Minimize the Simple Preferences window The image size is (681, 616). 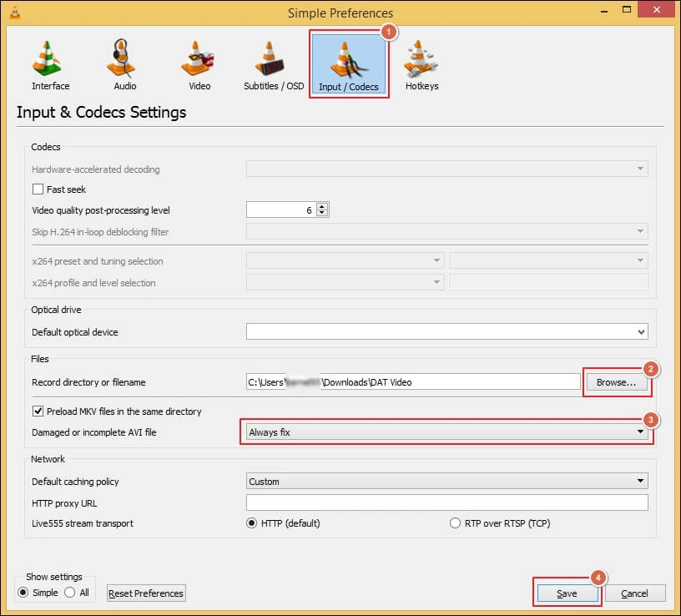point(603,10)
